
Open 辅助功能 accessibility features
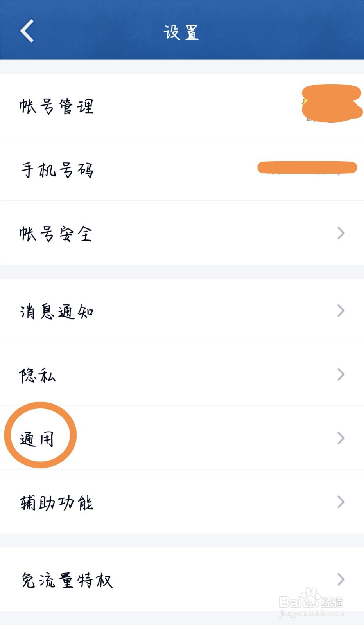click(57, 503)
